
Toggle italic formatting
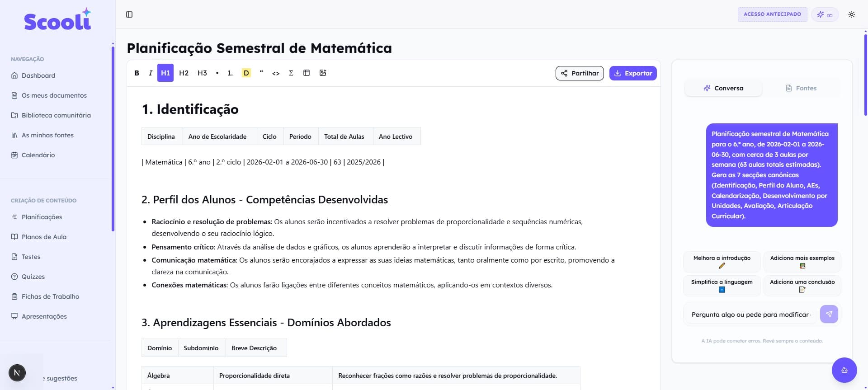150,73
